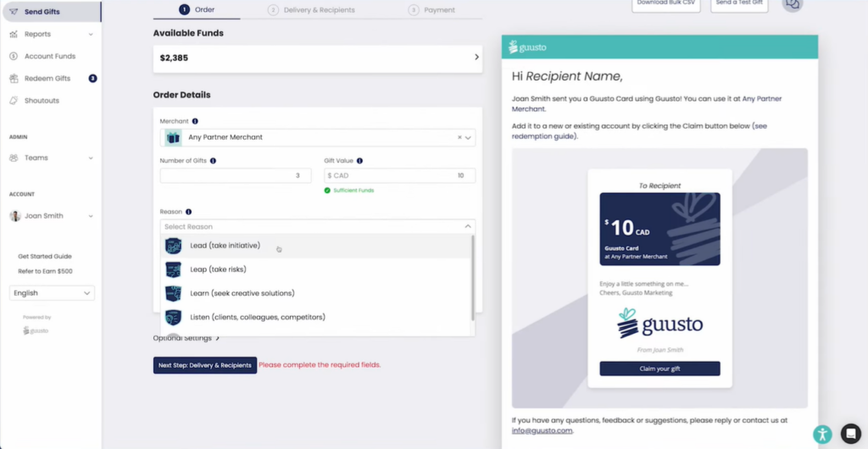Expand the Joan Smith account chevron
Image resolution: width=868 pixels, height=449 pixels.
tap(91, 216)
